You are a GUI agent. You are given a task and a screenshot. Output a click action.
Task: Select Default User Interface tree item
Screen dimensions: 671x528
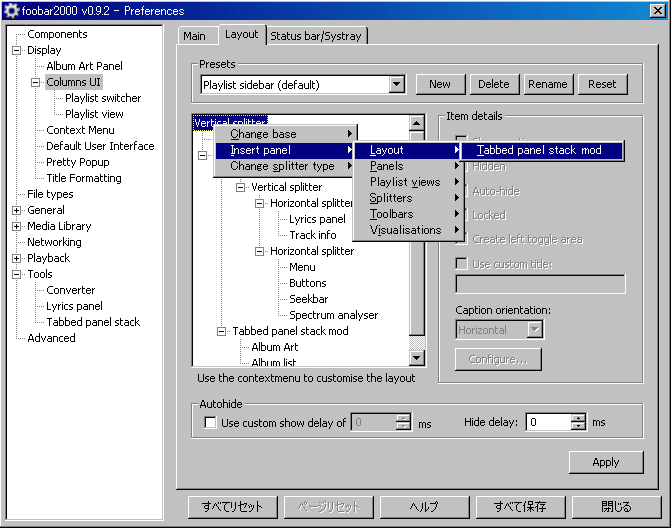100,146
